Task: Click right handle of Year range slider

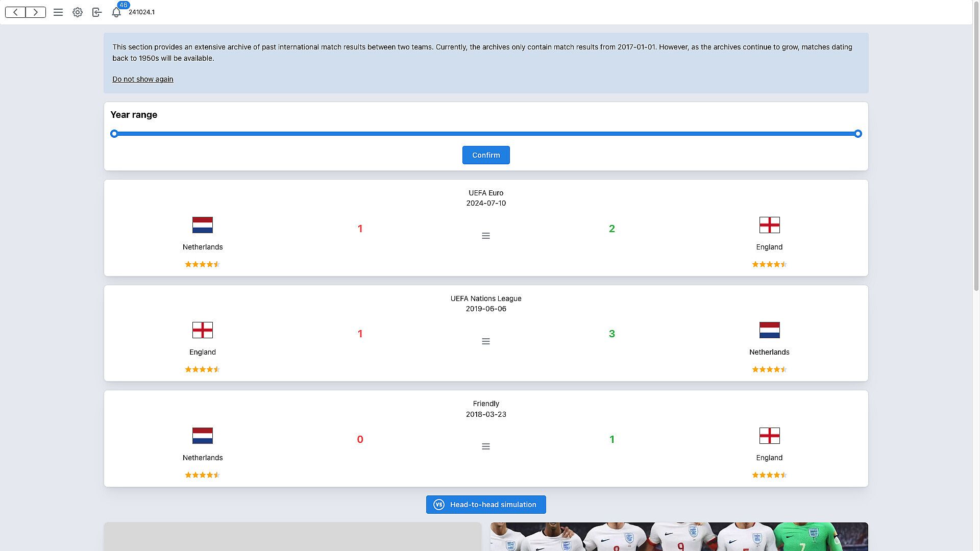Action: point(858,134)
